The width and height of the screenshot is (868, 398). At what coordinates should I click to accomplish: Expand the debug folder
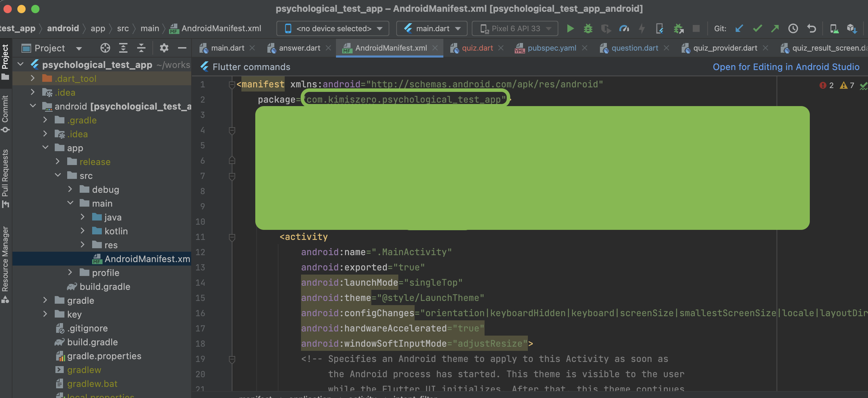[70, 189]
